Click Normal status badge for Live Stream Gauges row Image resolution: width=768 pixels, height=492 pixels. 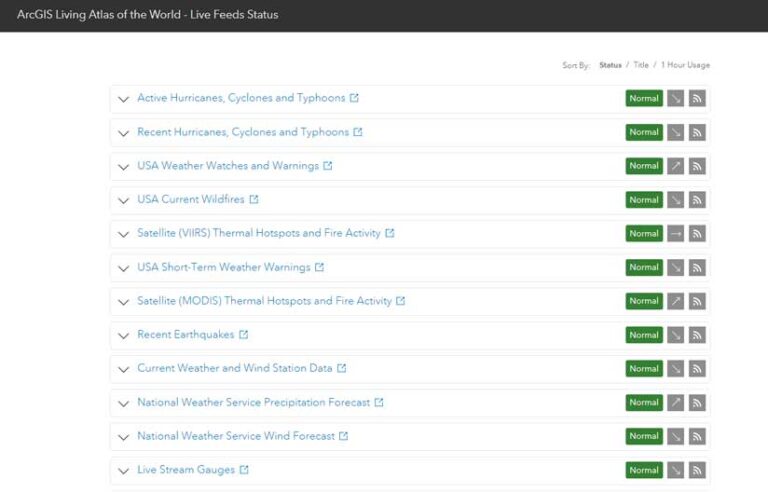pyautogui.click(x=644, y=470)
